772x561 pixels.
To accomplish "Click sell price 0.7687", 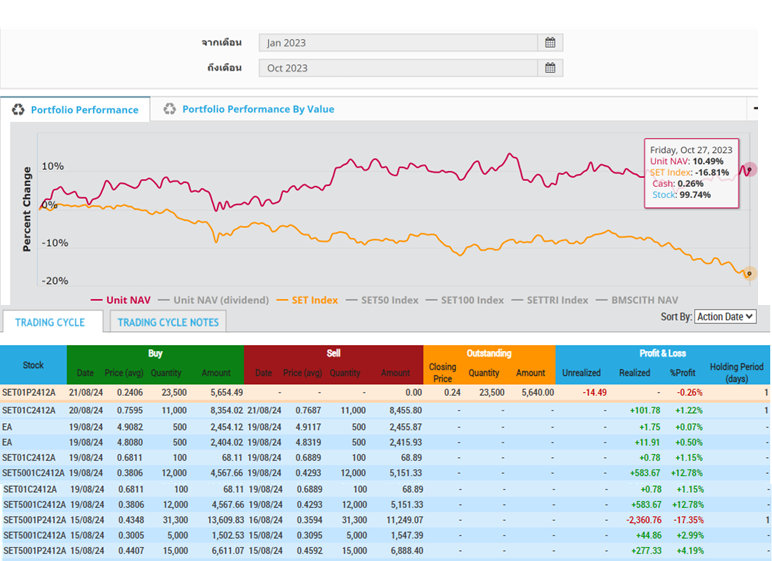I will pyautogui.click(x=308, y=410).
